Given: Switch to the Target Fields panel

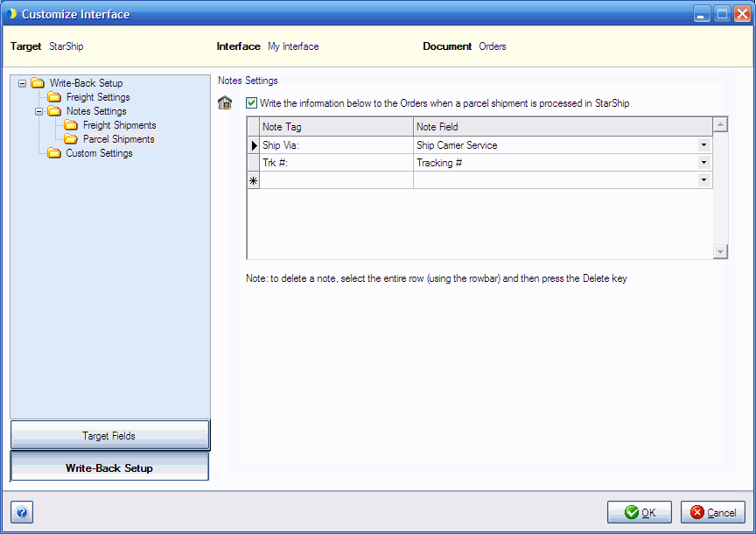Looking at the screenshot, I should point(109,435).
